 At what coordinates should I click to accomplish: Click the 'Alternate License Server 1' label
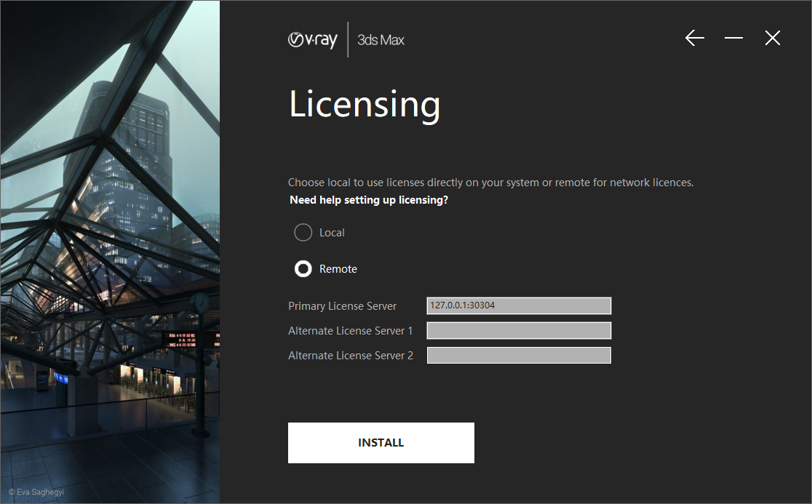coord(351,331)
